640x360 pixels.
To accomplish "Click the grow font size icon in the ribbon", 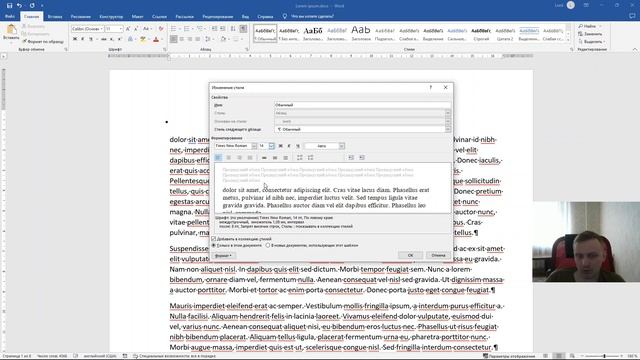I will point(128,29).
